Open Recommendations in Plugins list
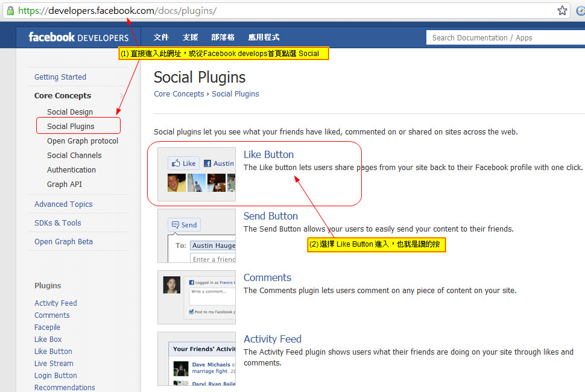The height and width of the screenshot is (392, 585). coord(65,387)
